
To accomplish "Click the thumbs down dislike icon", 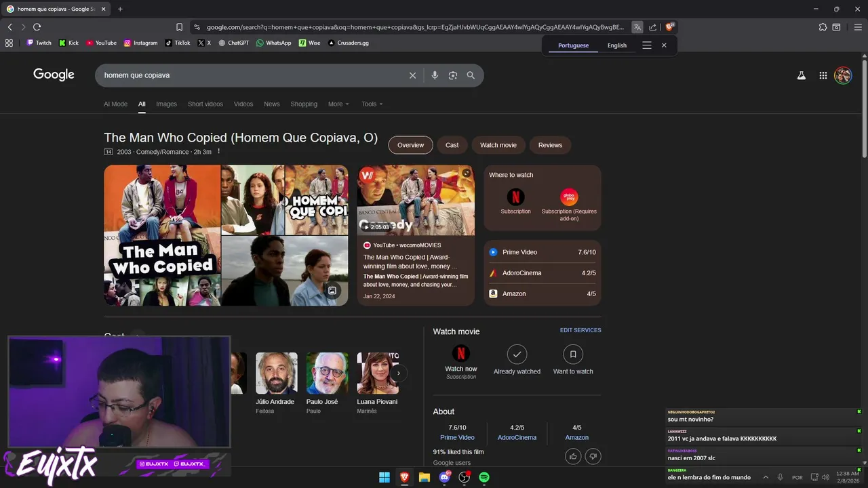I will tap(593, 456).
